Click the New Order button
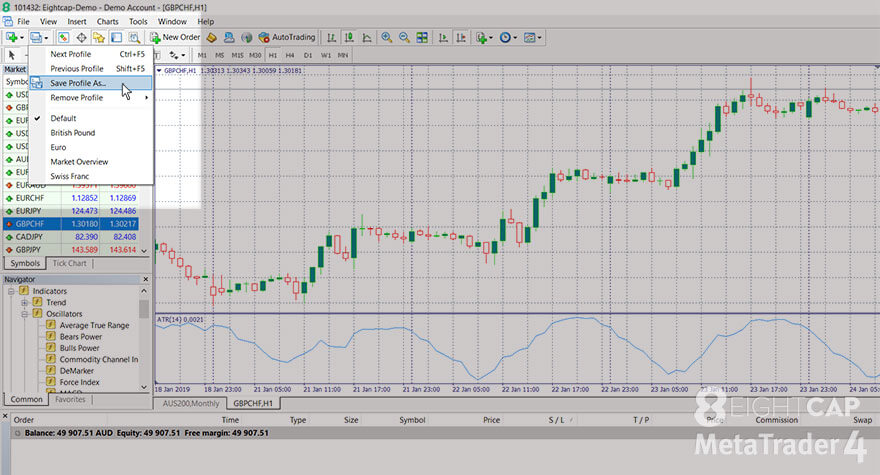This screenshot has height=475, width=880. coord(175,38)
